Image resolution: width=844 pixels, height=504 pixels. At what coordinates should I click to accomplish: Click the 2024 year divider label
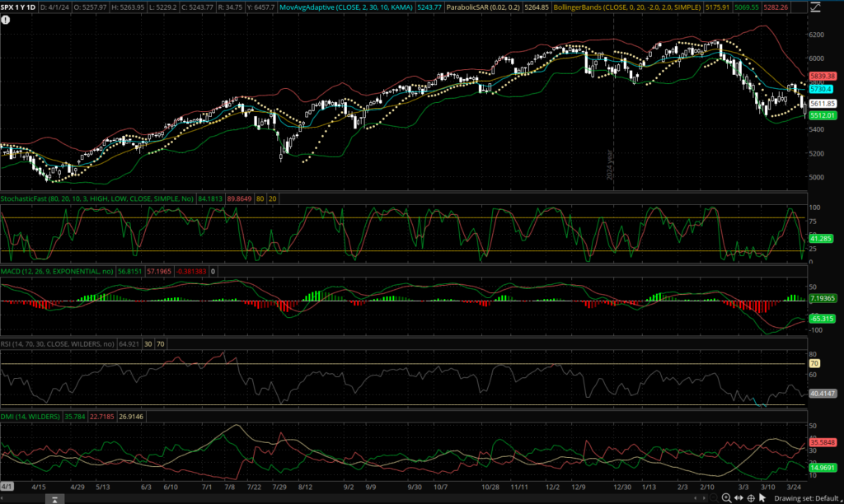pyautogui.click(x=609, y=165)
